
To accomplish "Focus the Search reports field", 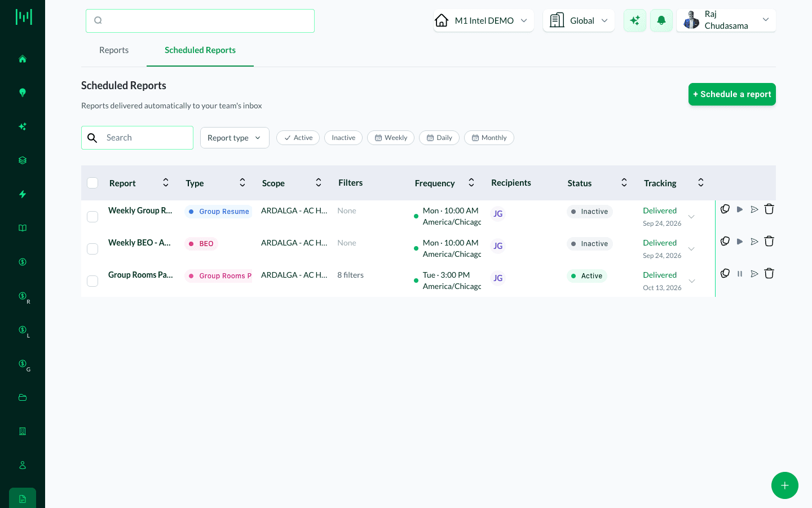I will pyautogui.click(x=137, y=138).
